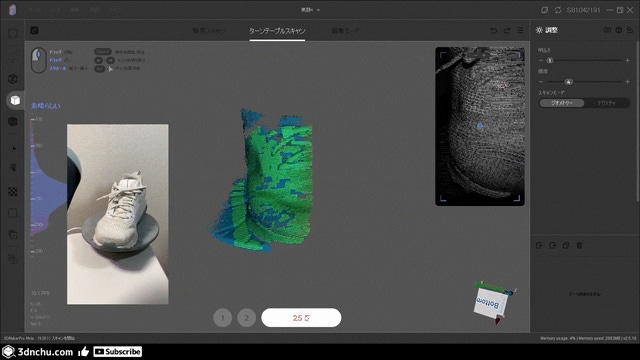Click the app logo in the title bar
The width and height of the screenshot is (640, 360).
point(13,10)
